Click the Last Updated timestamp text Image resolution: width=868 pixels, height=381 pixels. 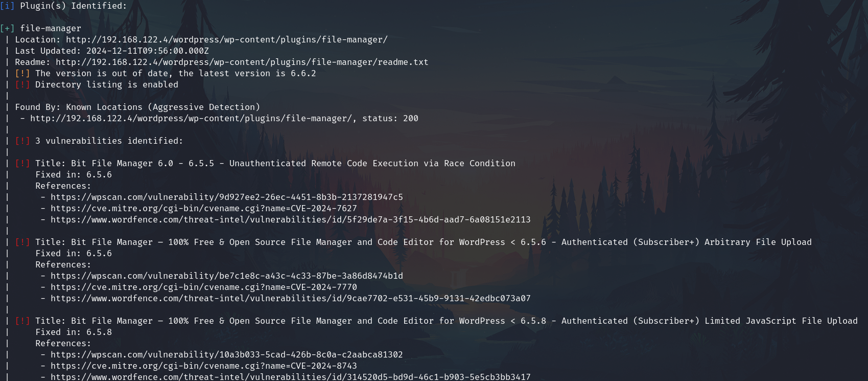point(147,51)
